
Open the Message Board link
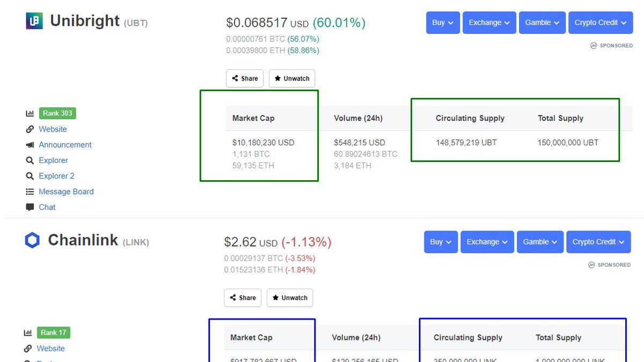pos(66,191)
